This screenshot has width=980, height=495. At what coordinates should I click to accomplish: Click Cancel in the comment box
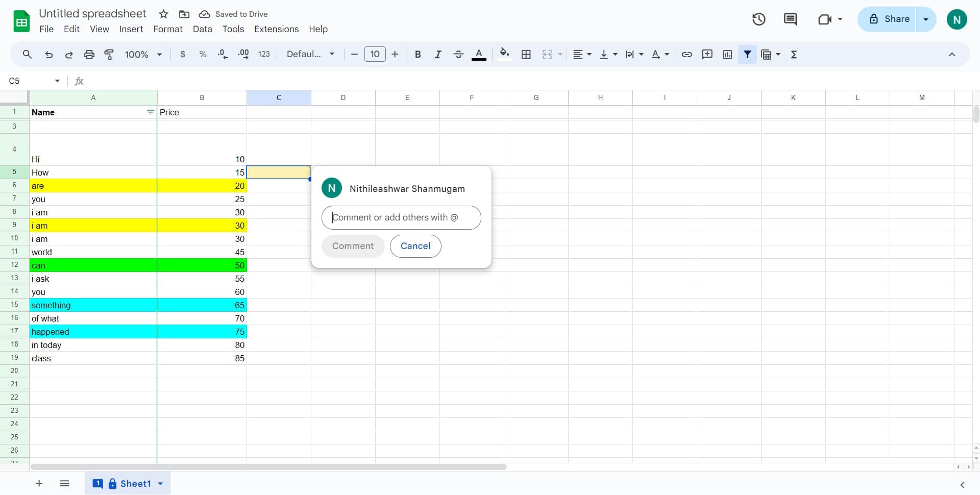click(x=415, y=246)
